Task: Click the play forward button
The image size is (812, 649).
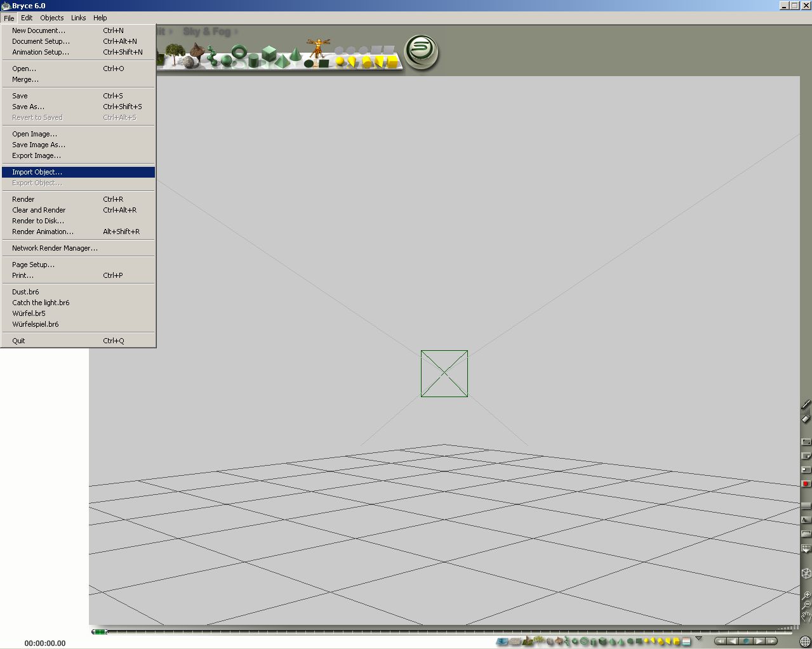Action: point(759,641)
